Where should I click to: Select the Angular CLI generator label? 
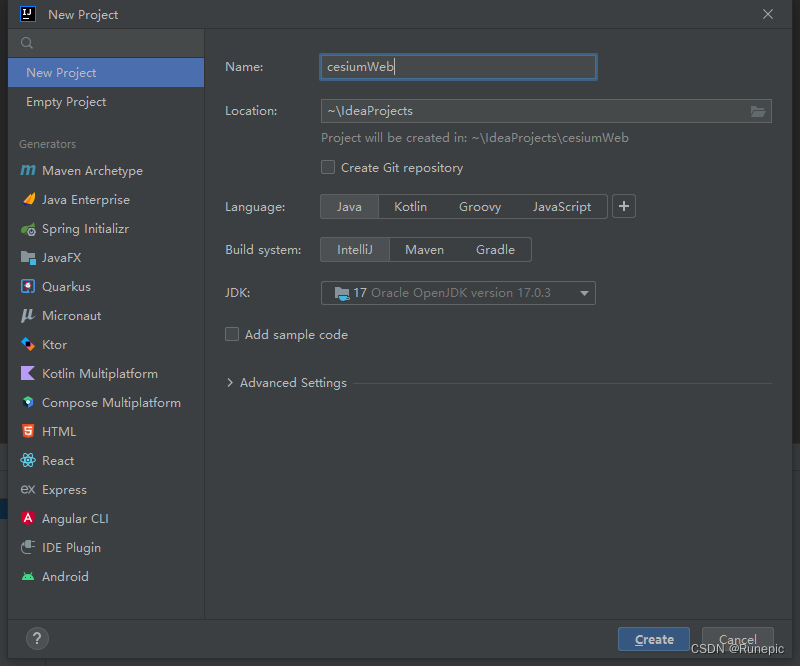pos(76,519)
